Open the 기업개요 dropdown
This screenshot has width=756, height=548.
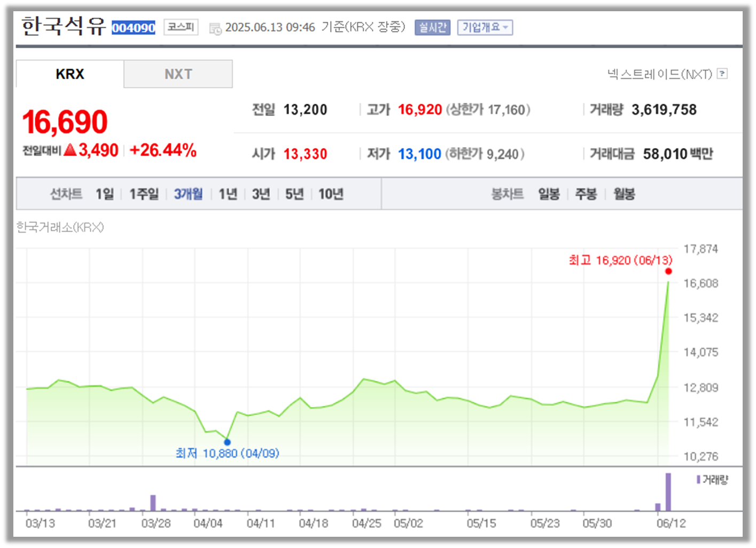(485, 27)
